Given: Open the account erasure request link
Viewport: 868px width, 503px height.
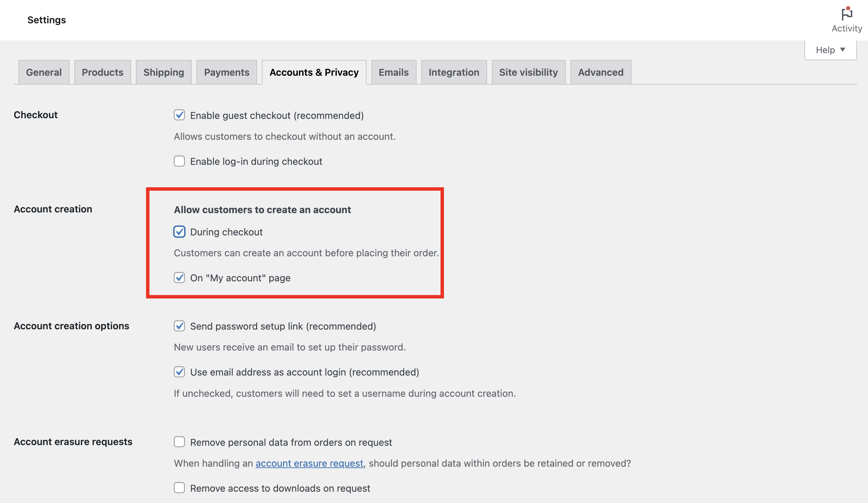Looking at the screenshot, I should coord(309,463).
